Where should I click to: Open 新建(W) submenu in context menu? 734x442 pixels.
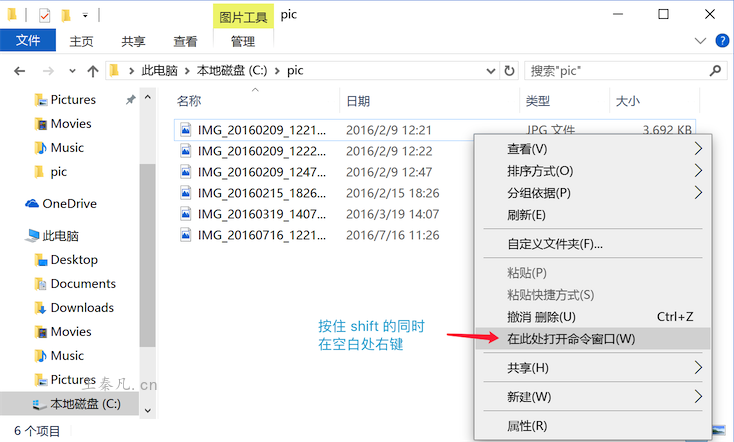pos(593,397)
